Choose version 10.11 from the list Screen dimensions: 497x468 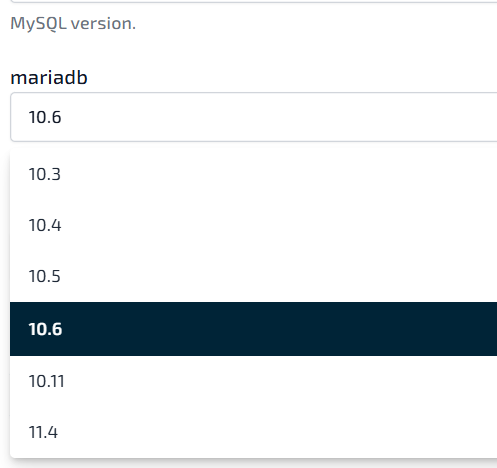pyautogui.click(x=254, y=381)
